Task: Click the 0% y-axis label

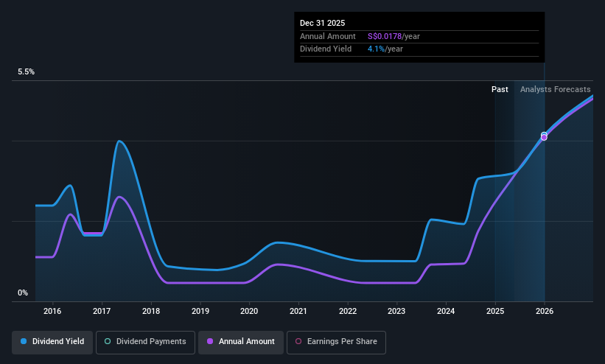Action: (23, 293)
